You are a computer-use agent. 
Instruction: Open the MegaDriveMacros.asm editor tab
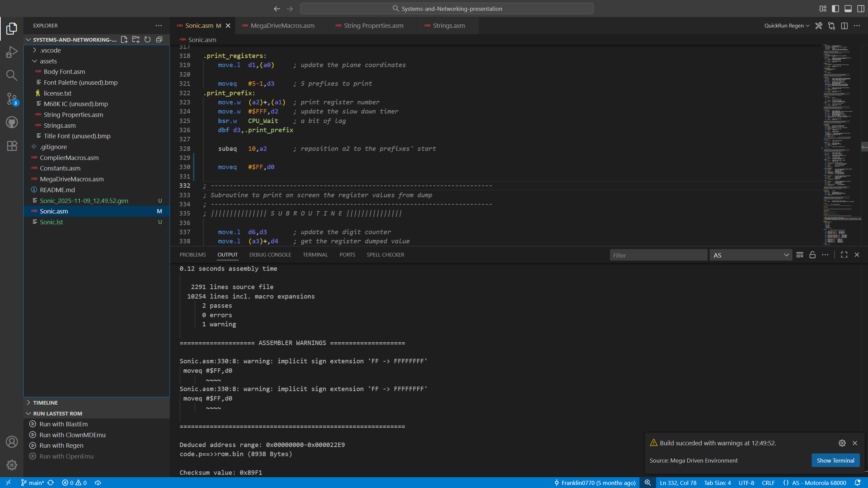pos(282,26)
